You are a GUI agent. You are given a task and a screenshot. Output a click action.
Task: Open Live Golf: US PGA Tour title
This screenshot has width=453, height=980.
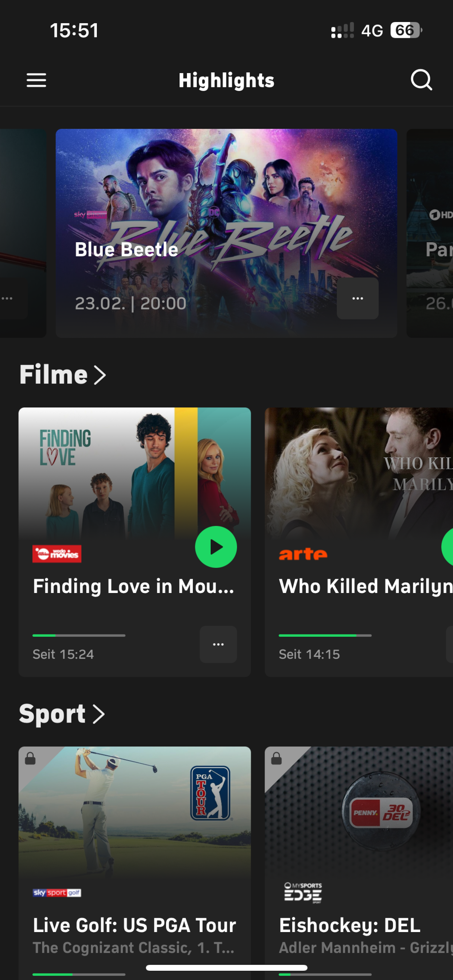[134, 925]
